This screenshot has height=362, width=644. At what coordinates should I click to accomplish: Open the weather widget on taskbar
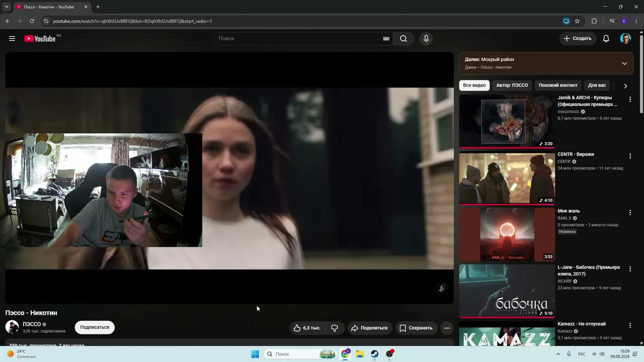point(21,354)
